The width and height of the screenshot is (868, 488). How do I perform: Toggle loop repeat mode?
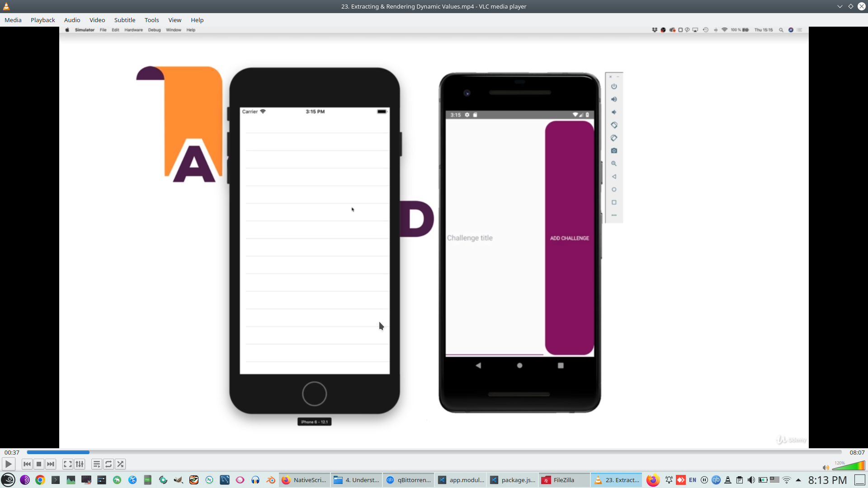click(108, 464)
